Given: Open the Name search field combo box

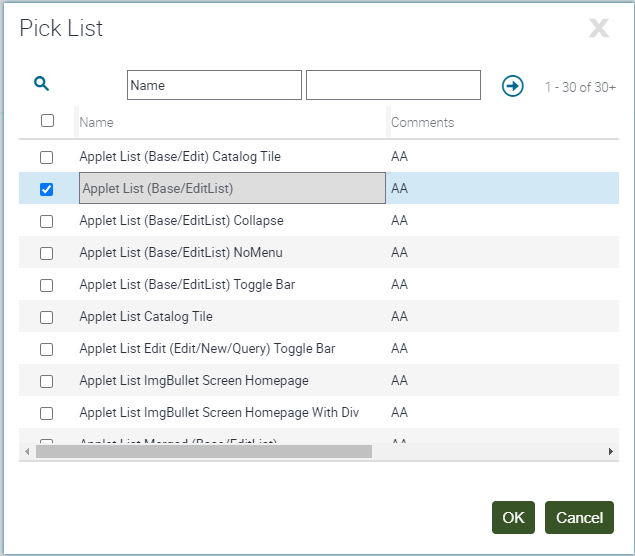Looking at the screenshot, I should [x=214, y=85].
